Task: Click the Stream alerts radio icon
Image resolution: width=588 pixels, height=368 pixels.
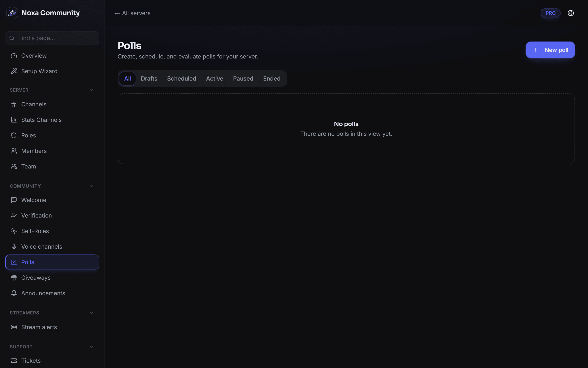Action: [x=14, y=327]
